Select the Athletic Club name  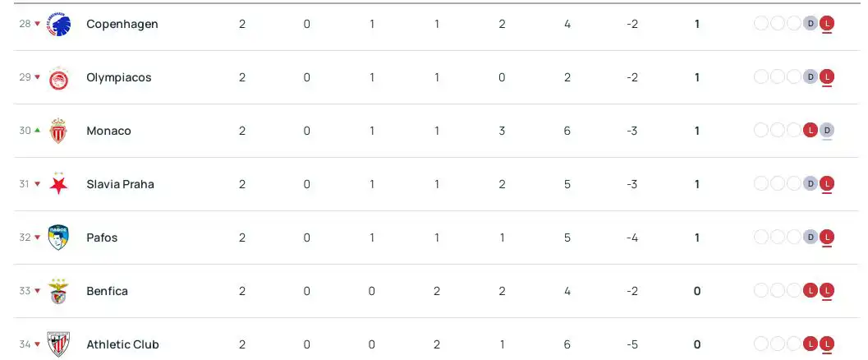pyautogui.click(x=122, y=344)
